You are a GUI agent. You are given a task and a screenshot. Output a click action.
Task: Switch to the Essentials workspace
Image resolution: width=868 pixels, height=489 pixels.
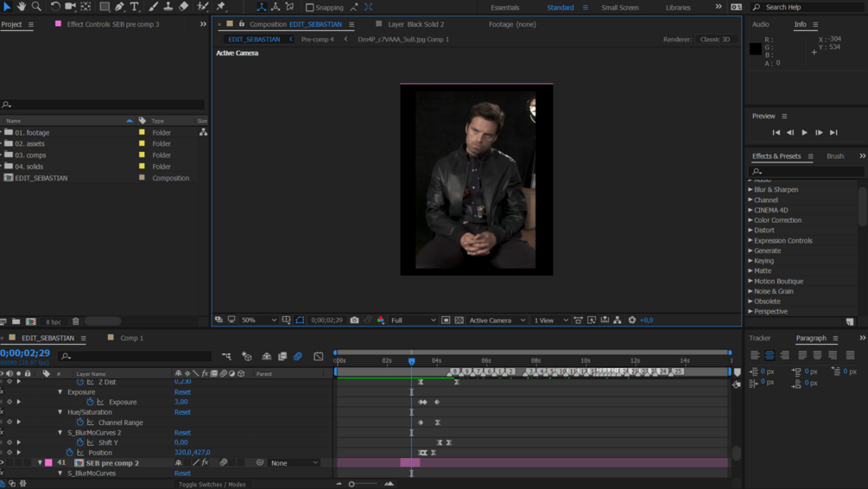tap(505, 8)
